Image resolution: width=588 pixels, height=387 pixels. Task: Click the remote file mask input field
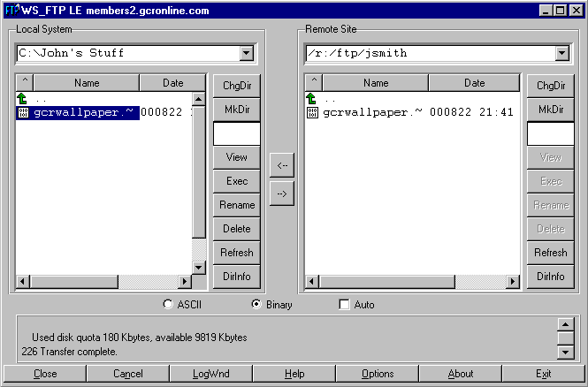[x=551, y=133]
